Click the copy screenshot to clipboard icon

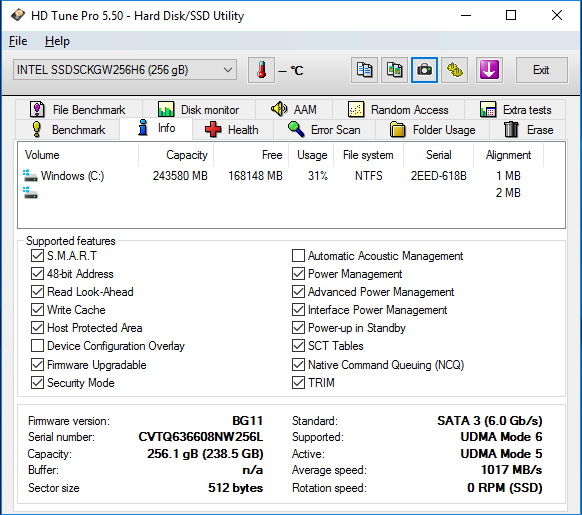tap(394, 70)
